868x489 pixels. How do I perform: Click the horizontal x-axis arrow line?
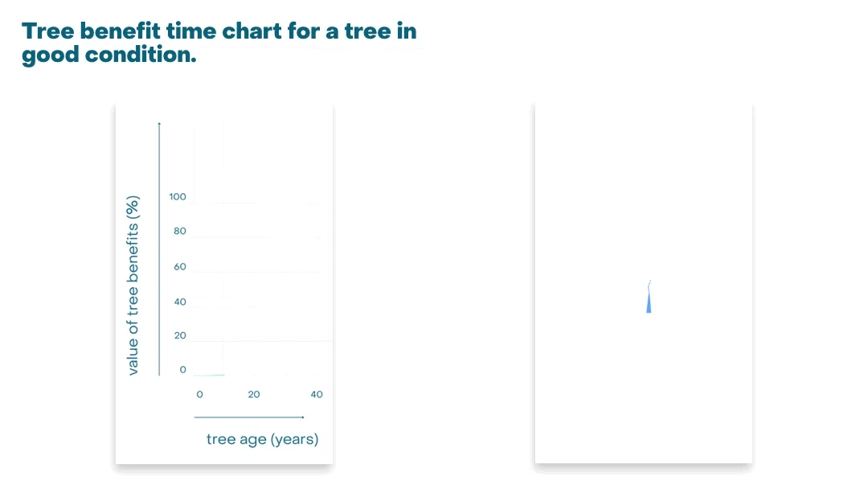pos(249,417)
